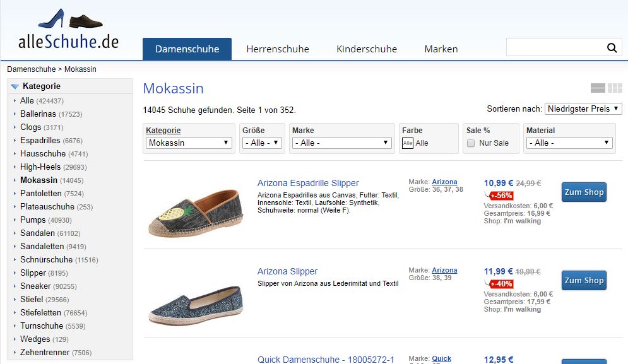Image resolution: width=628 pixels, height=364 pixels.
Task: Open the Herrenschuhe tab
Action: tap(278, 49)
